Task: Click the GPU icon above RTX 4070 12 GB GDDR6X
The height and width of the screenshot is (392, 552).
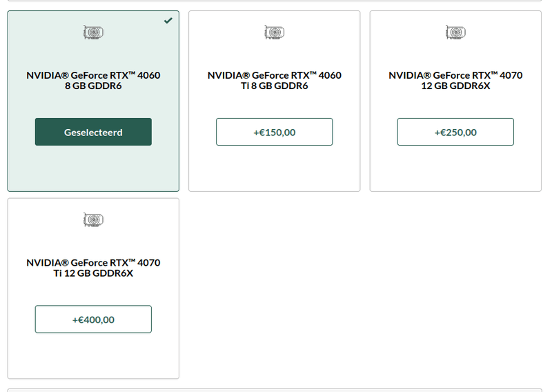Action: point(455,32)
